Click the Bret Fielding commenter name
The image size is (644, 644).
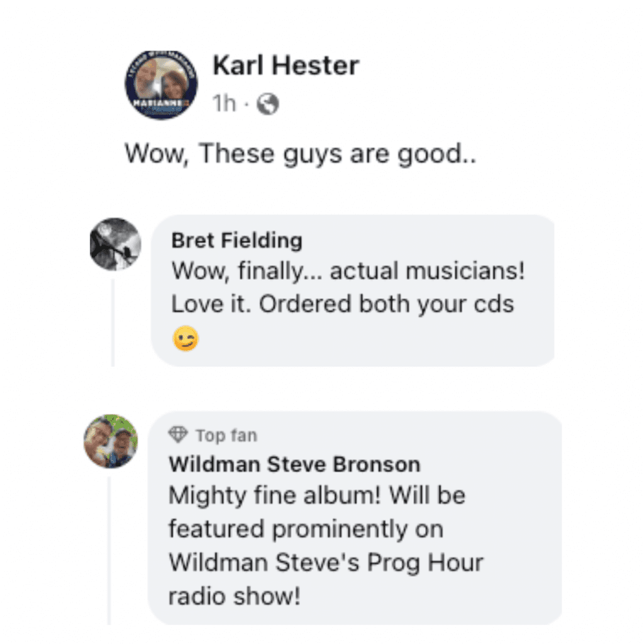coord(237,240)
